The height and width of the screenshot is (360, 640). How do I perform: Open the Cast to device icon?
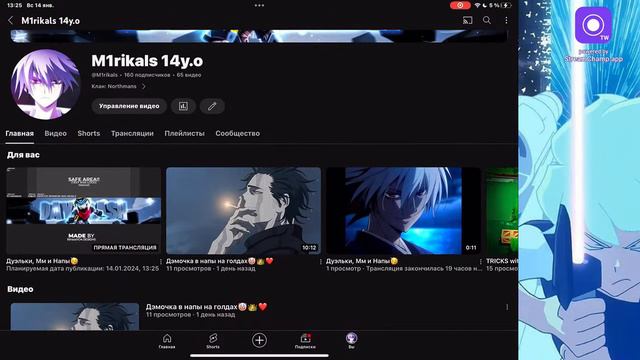click(467, 20)
